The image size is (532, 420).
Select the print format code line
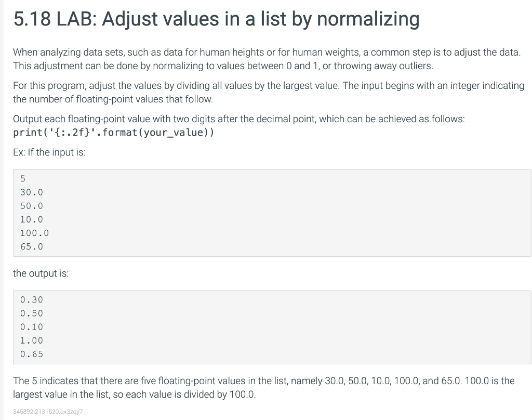pos(114,133)
